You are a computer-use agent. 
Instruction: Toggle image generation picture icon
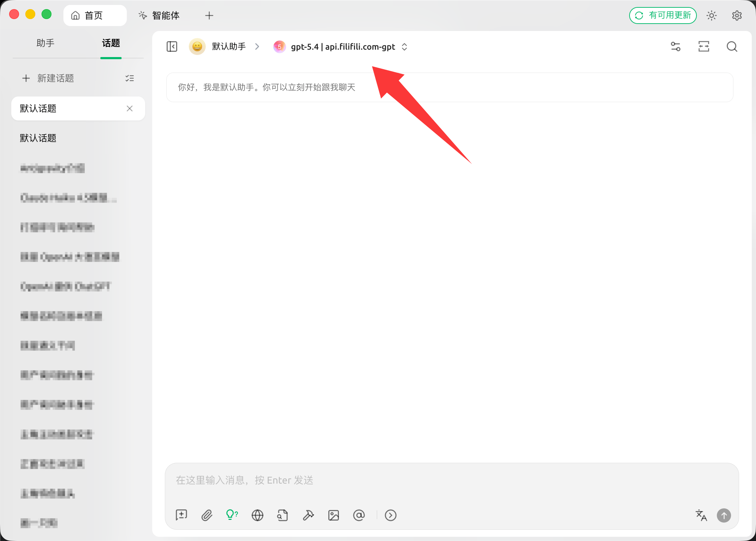pos(334,515)
